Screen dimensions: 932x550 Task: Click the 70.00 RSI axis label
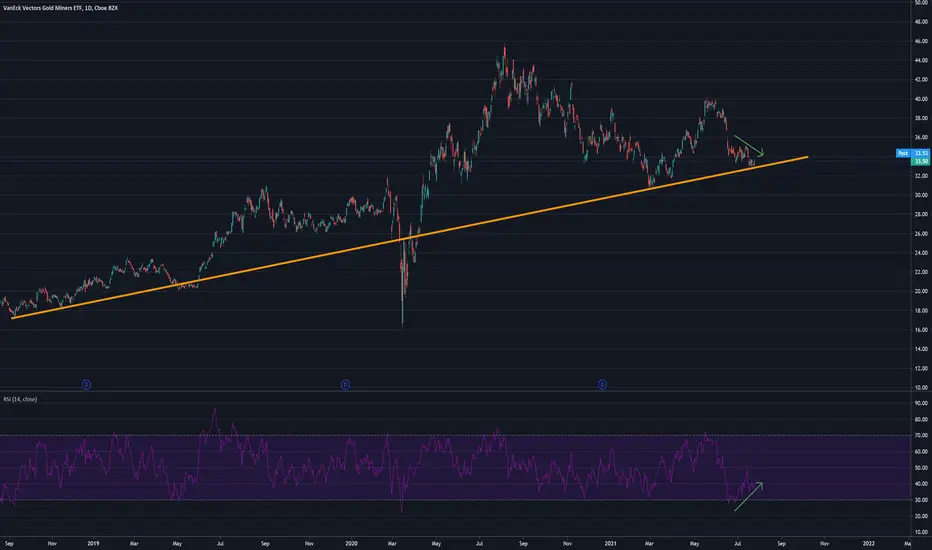(921, 435)
